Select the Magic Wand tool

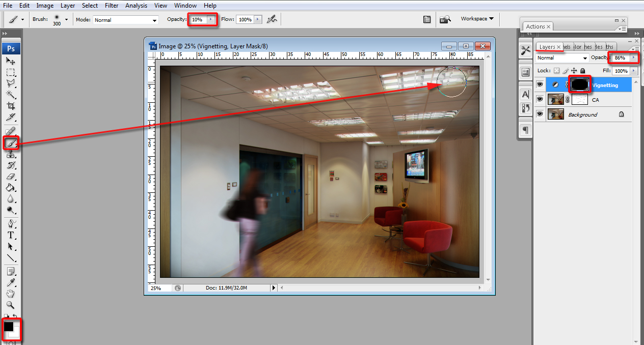tap(11, 95)
